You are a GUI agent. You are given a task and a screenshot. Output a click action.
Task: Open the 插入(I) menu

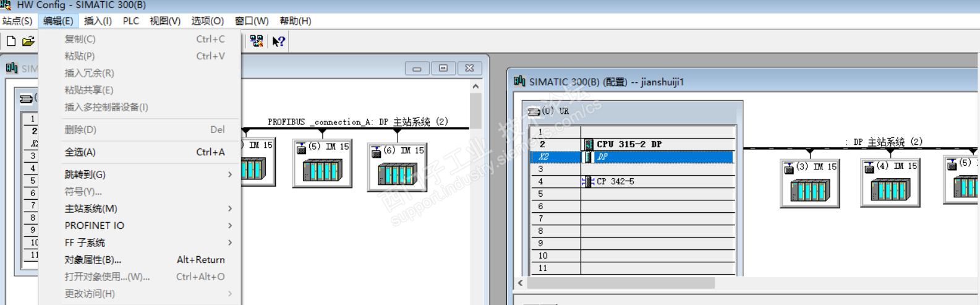point(98,21)
